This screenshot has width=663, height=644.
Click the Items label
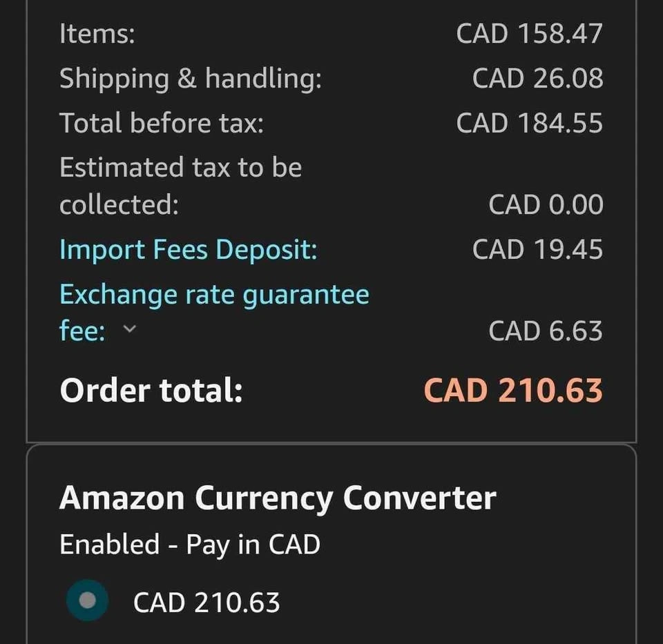coord(97,34)
